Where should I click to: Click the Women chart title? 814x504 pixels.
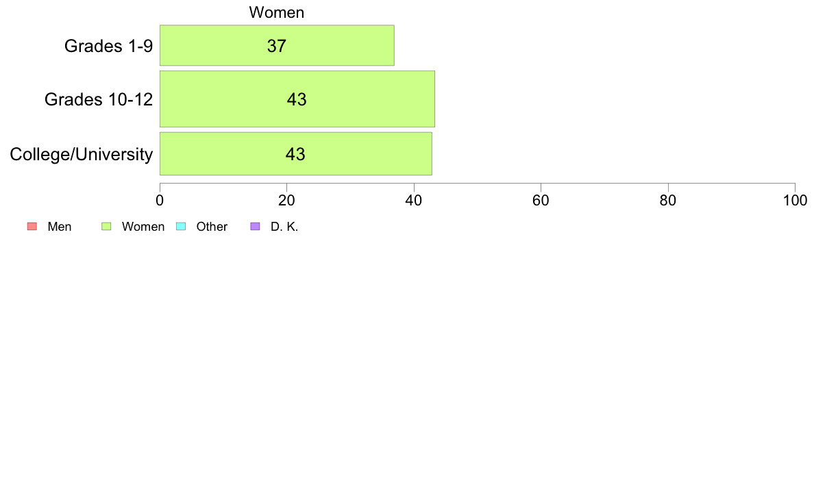pos(277,12)
